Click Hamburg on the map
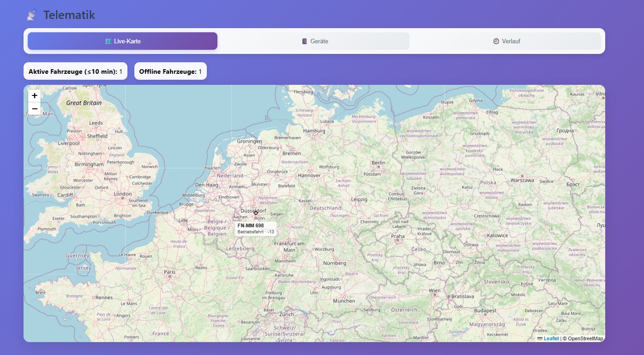Screen dimensions: 644x355 [314, 130]
